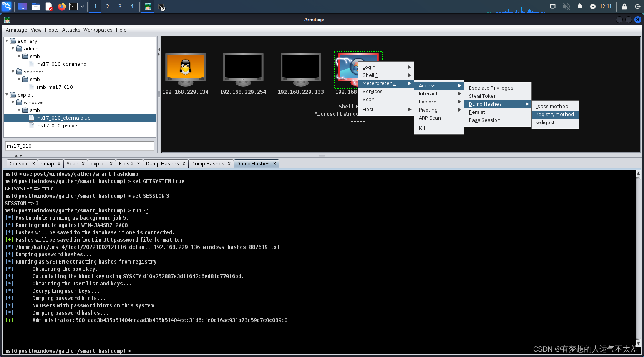Open the Attacks menu

coord(71,30)
